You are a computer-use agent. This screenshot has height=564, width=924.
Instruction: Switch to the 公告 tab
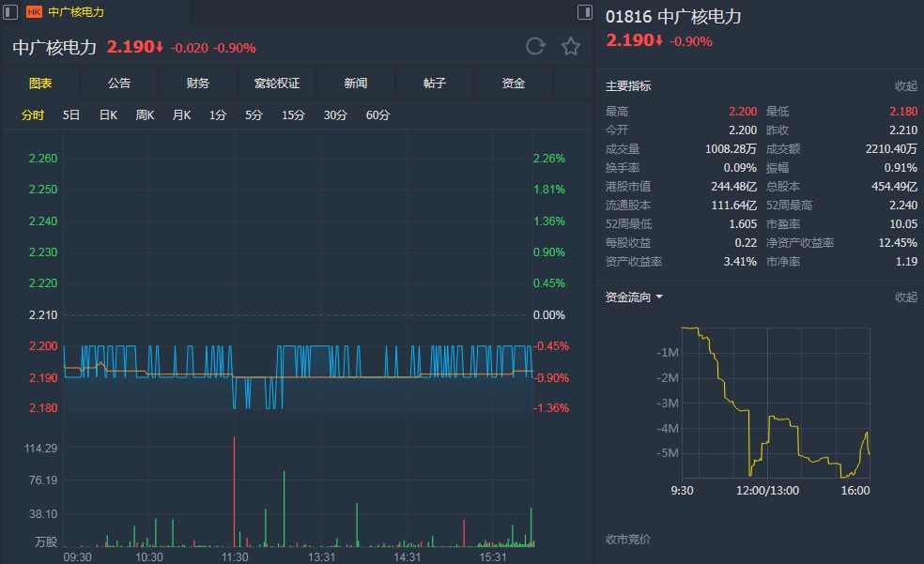pyautogui.click(x=119, y=83)
